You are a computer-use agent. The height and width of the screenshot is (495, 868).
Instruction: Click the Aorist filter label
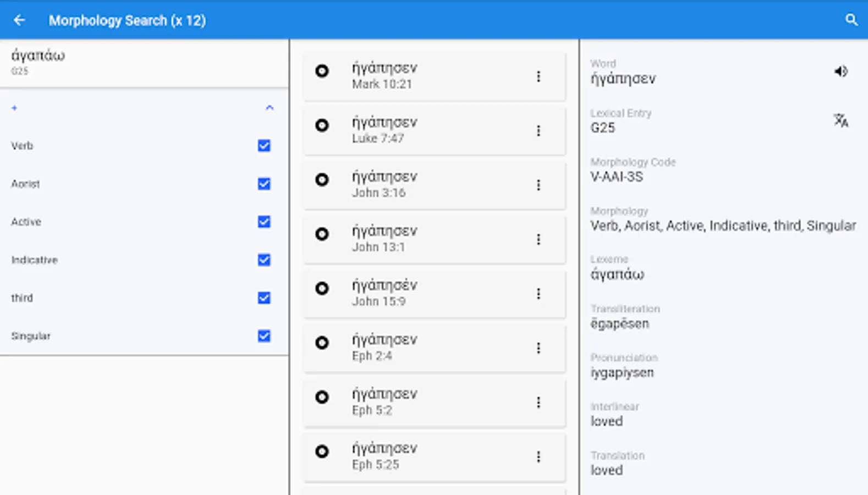25,184
